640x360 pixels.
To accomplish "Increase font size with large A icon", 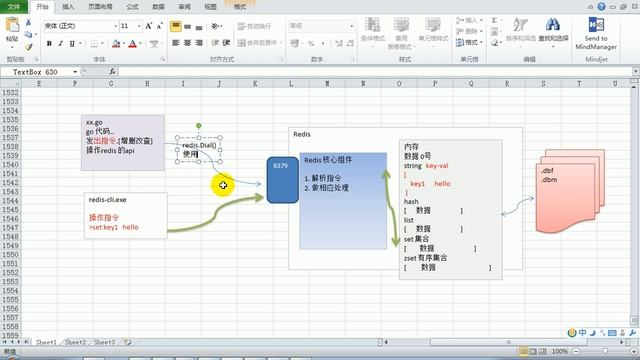I will pos(149,26).
